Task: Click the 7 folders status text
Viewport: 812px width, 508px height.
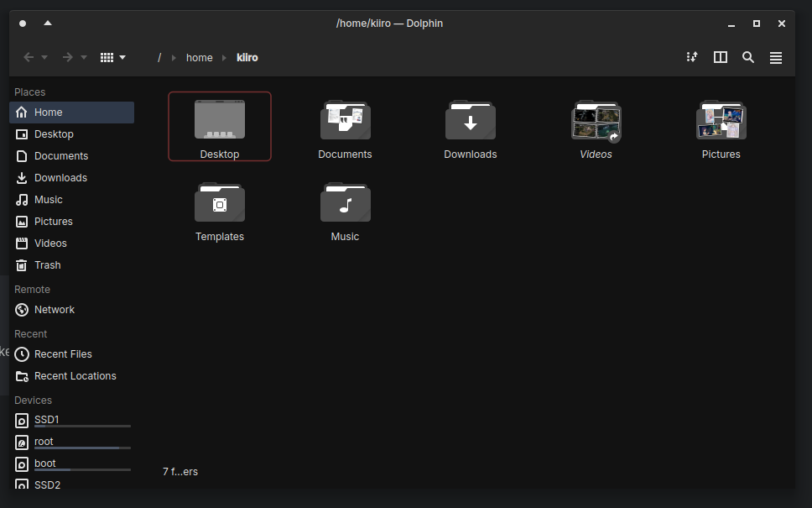Action: click(x=180, y=472)
